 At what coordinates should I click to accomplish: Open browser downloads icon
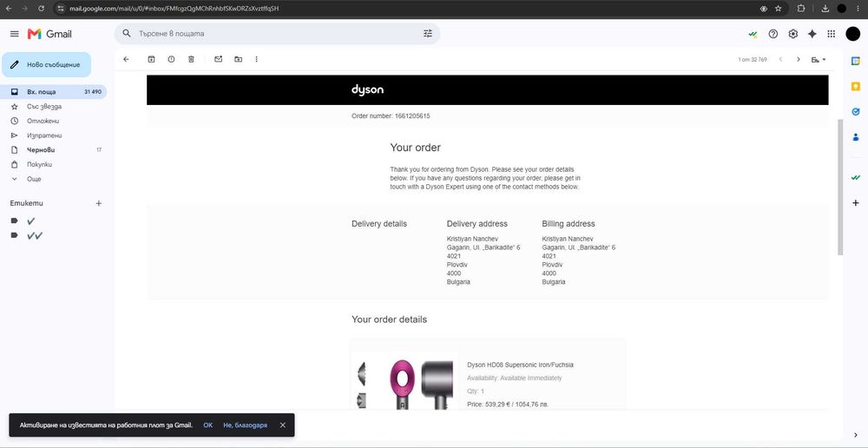(x=825, y=9)
